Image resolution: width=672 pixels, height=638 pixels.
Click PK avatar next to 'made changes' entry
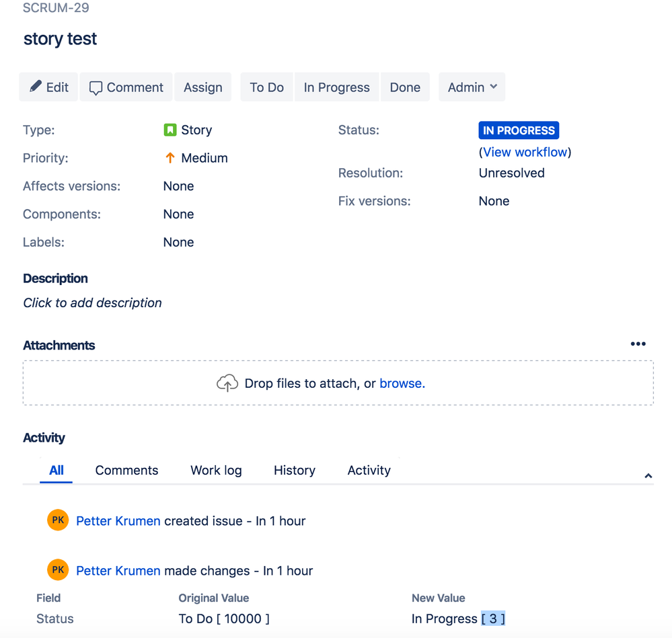tap(57, 569)
